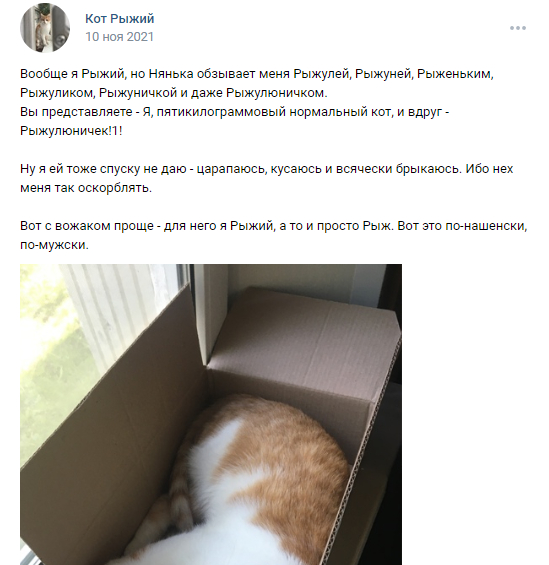Open the Кот Рыжий profile avatar
Viewport: 549px width, 565px height.
tap(45, 28)
